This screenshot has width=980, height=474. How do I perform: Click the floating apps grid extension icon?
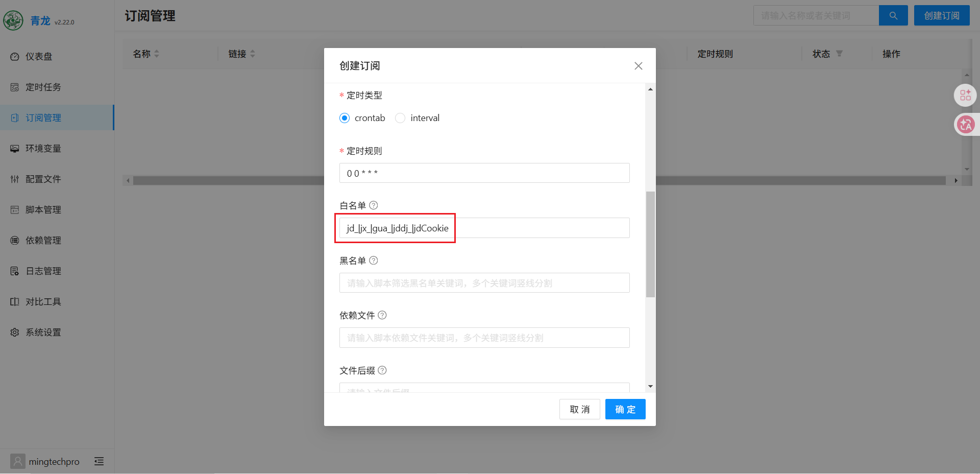coord(965,95)
